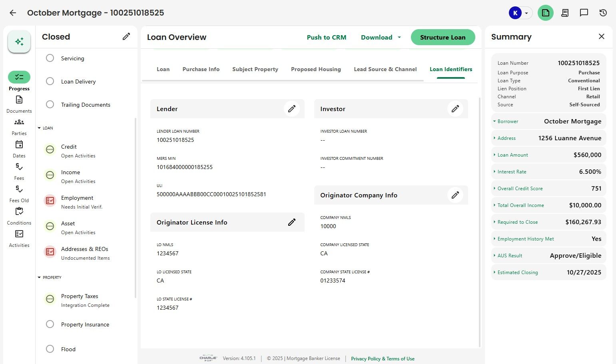Screen dimensions: 616x364
Task: Open the history clock icon
Action: pos(603,13)
